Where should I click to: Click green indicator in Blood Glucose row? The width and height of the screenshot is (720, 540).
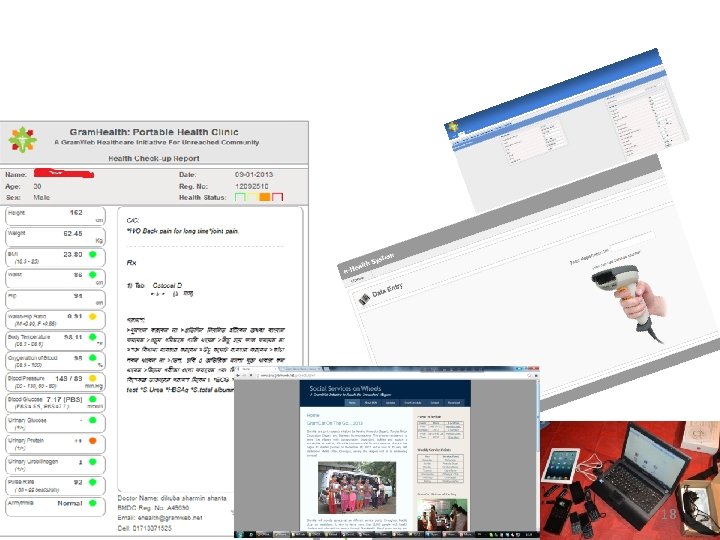[x=93, y=399]
